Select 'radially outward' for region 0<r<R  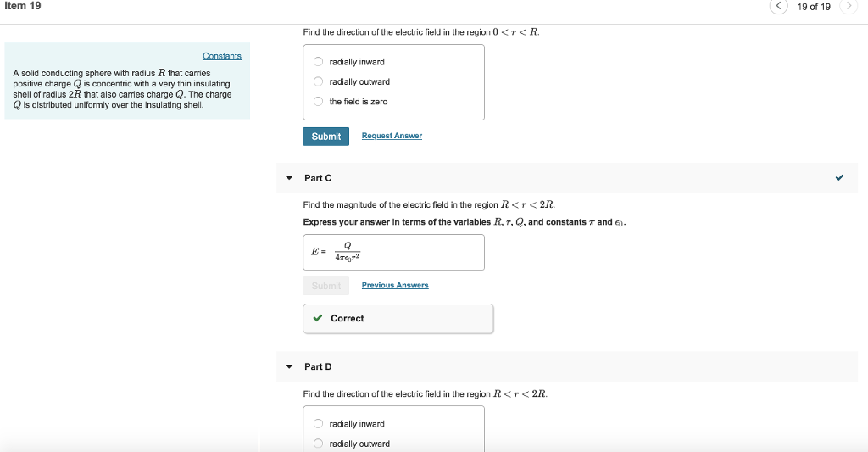[319, 81]
